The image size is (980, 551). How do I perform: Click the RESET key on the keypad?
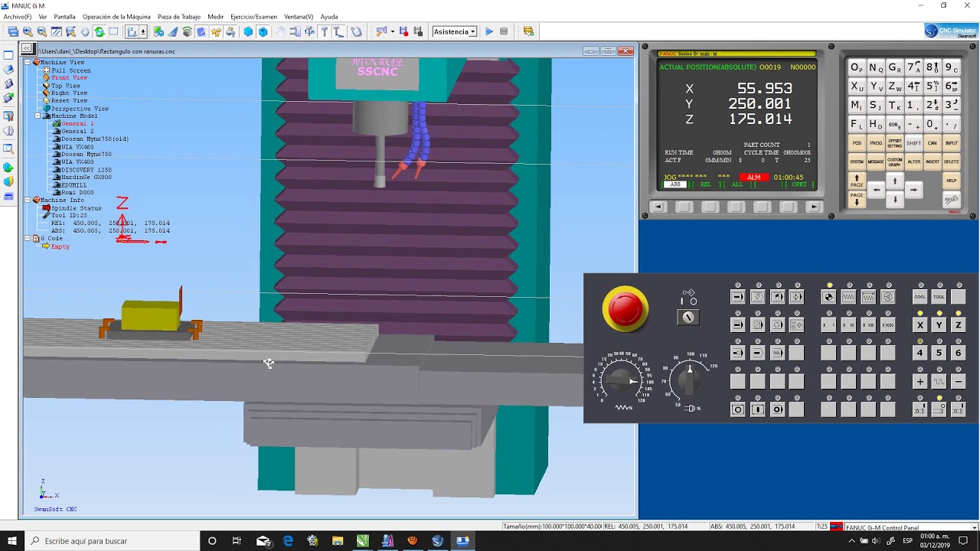951,199
